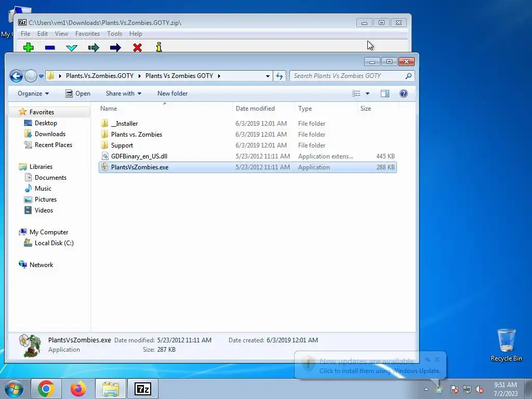Image resolution: width=532 pixels, height=399 pixels.
Task: Click the green Add button in 7-Zip
Action: [29, 47]
